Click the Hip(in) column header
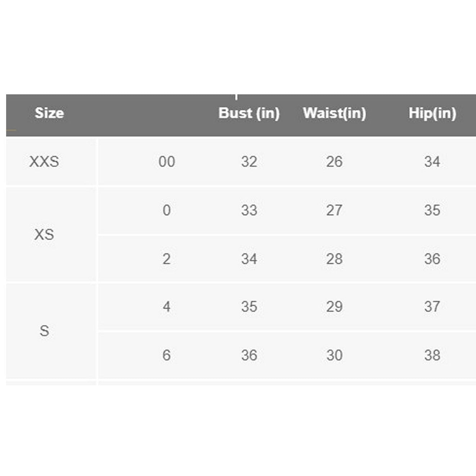The height and width of the screenshot is (476, 476). [x=432, y=113]
